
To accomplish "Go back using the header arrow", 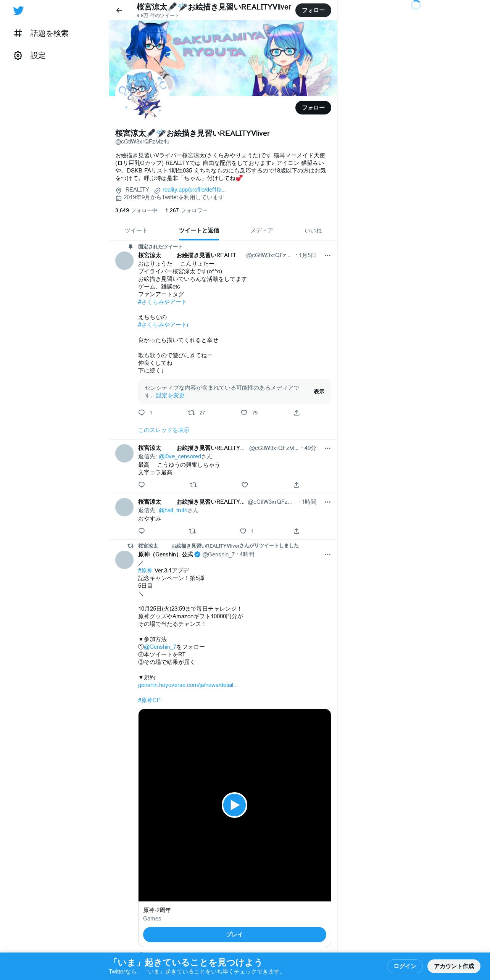I will click(x=119, y=10).
